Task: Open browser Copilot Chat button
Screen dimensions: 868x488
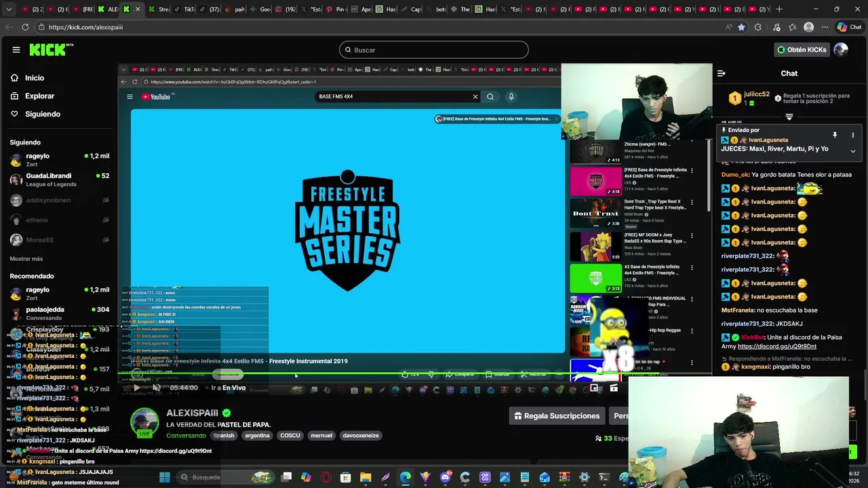Action: click(849, 27)
